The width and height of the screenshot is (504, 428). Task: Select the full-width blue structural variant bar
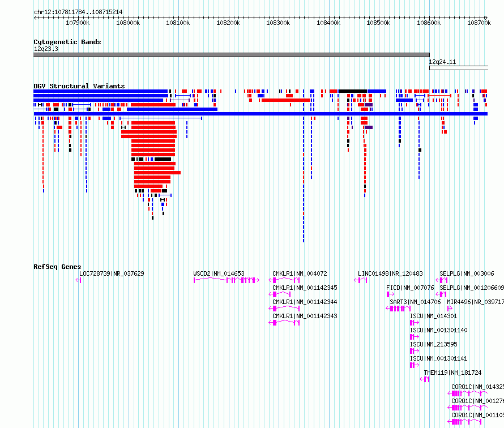coord(260,114)
